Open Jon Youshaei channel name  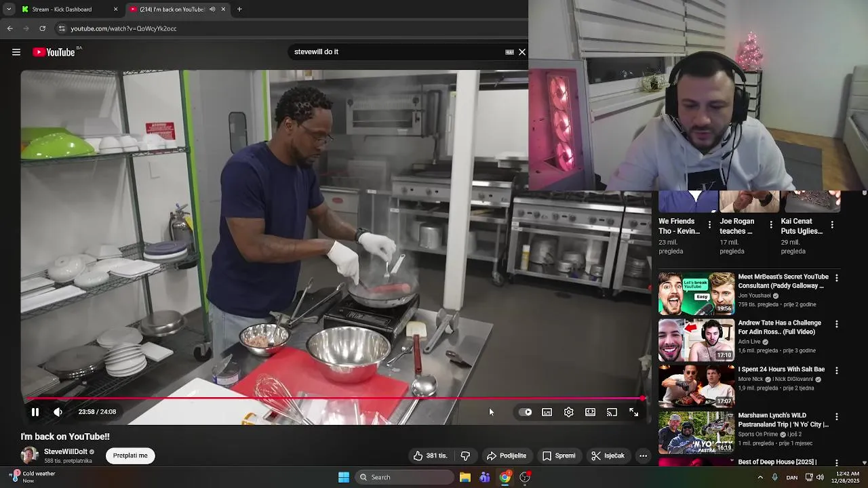tap(755, 296)
